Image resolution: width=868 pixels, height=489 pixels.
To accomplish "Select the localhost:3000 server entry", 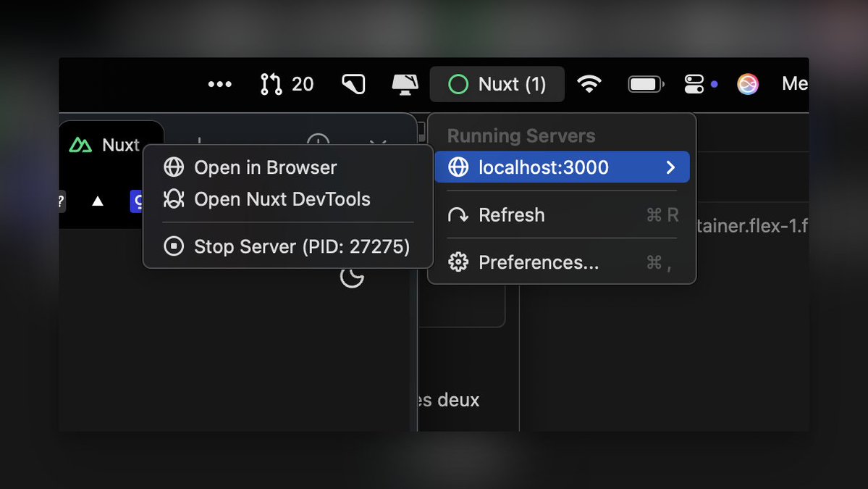I will pyautogui.click(x=562, y=167).
